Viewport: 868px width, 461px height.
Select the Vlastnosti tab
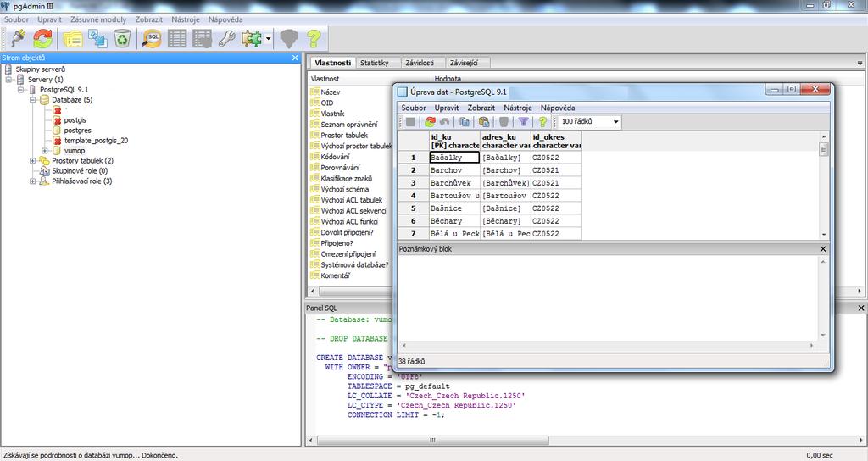pyautogui.click(x=332, y=63)
